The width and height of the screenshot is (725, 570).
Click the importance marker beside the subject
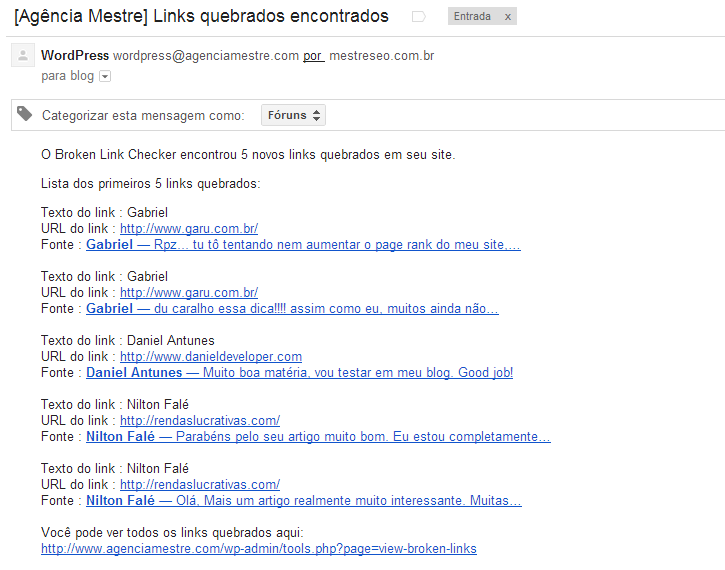click(x=418, y=17)
